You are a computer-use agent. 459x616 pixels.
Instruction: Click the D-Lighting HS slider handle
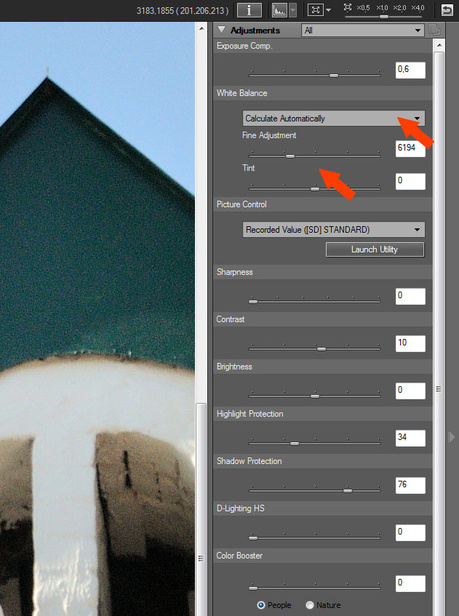tap(253, 537)
